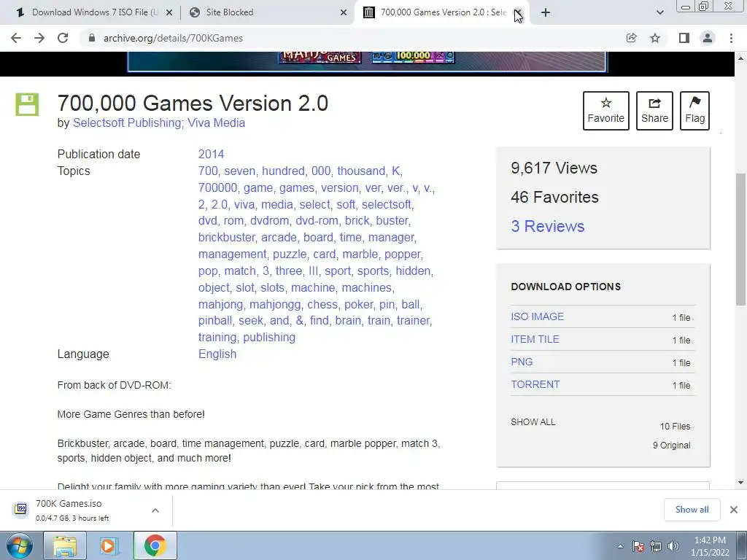This screenshot has width=747, height=560.
Task: Download the TORRENT file
Action: pos(535,384)
